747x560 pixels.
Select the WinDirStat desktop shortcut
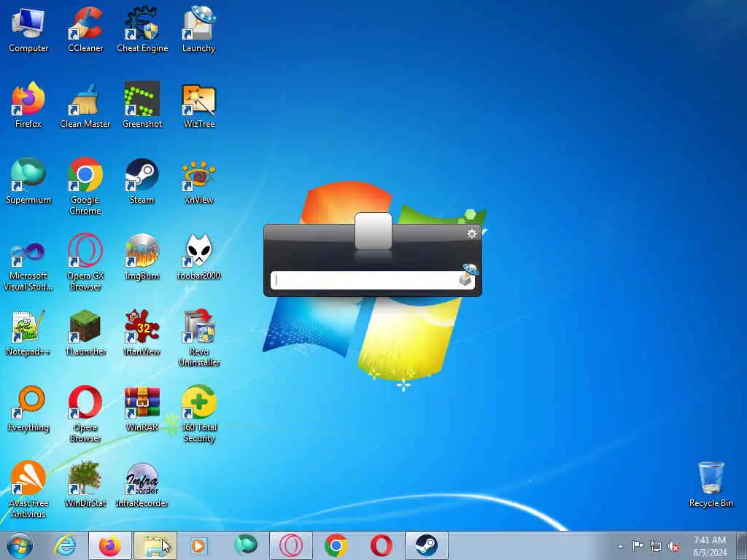click(85, 484)
